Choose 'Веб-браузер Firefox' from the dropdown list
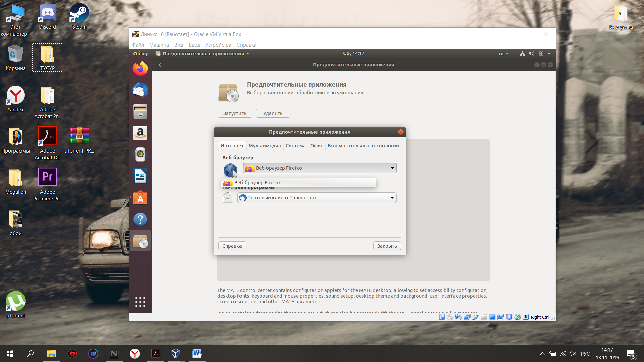The image size is (644, 362). pyautogui.click(x=299, y=183)
